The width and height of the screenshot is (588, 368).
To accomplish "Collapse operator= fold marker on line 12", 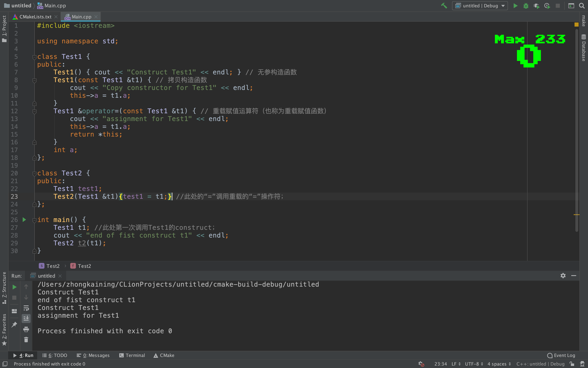I will 34,111.
